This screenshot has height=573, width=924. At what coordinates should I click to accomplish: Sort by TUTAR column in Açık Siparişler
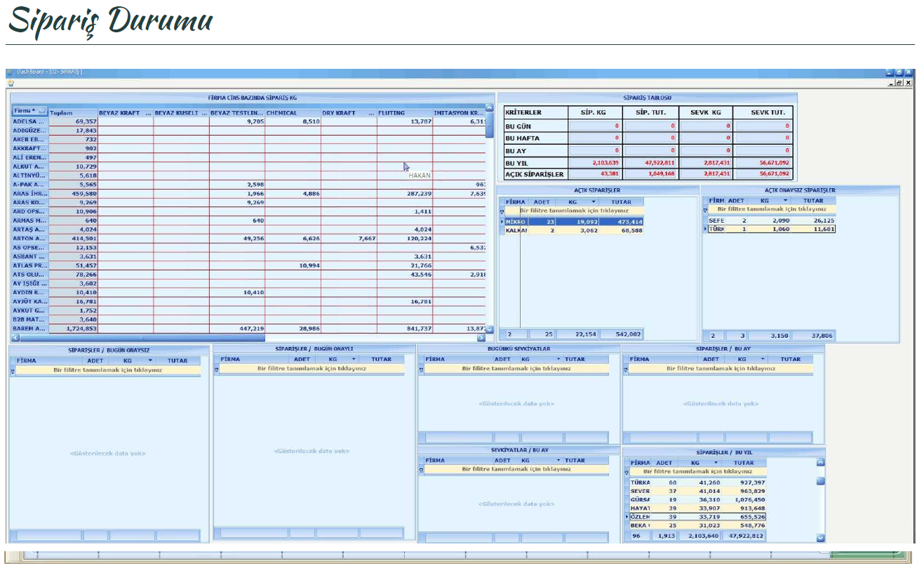click(621, 202)
